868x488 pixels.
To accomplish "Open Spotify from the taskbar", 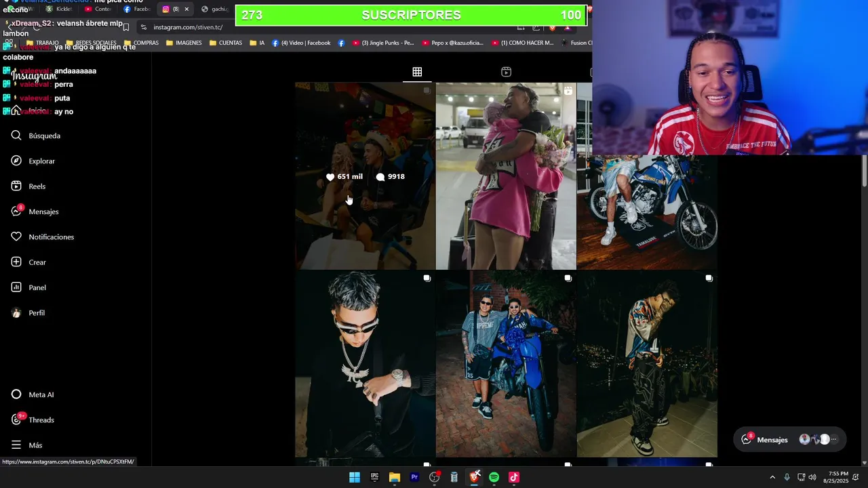I will point(494,477).
